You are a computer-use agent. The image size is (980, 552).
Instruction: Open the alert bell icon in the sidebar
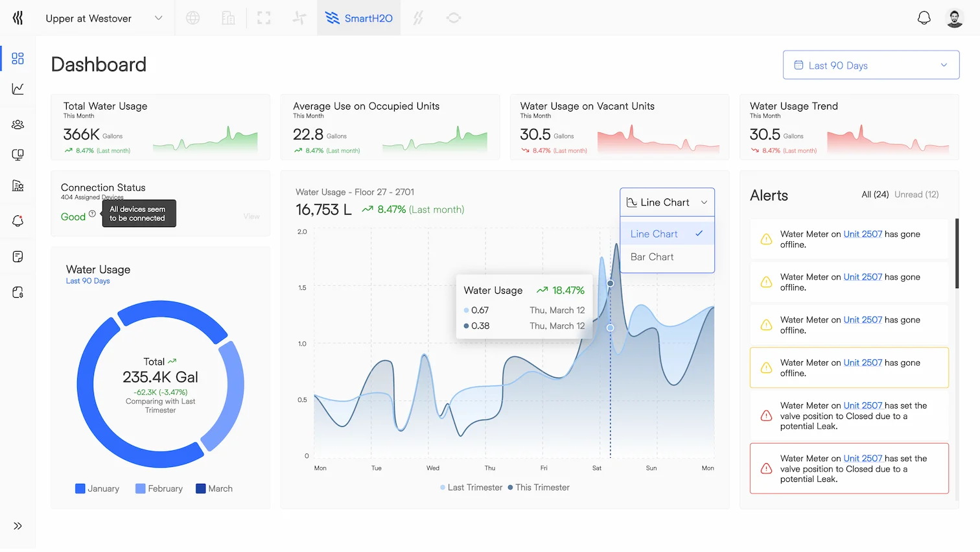18,221
